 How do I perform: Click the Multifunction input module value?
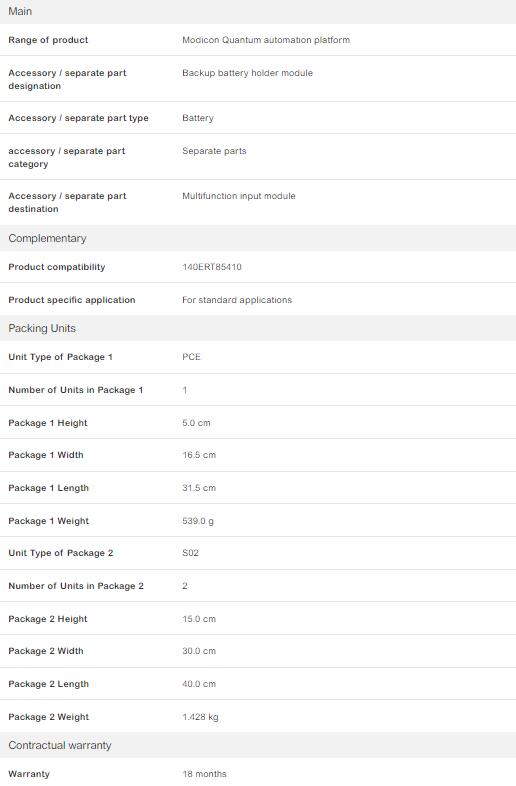click(239, 196)
